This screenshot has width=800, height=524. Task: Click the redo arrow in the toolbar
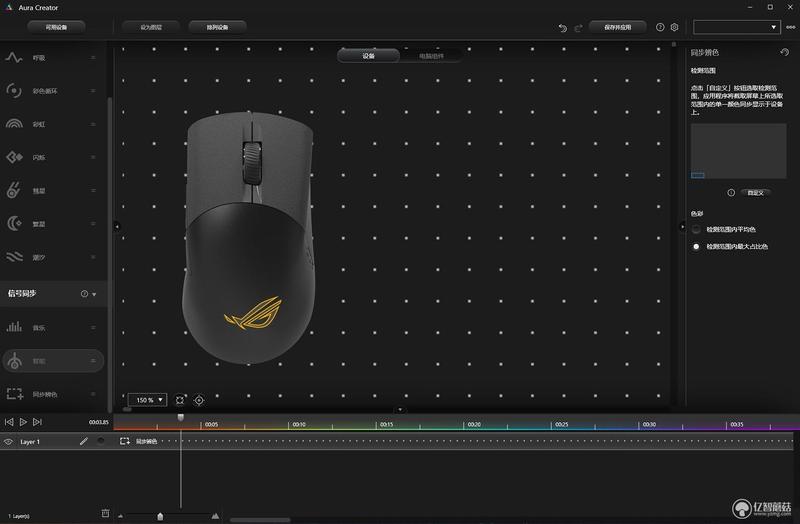578,28
